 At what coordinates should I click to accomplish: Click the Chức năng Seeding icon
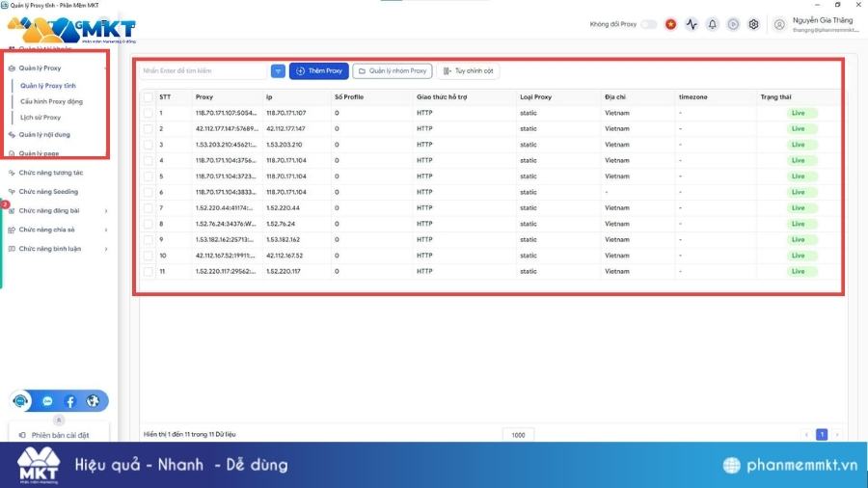click(12, 191)
